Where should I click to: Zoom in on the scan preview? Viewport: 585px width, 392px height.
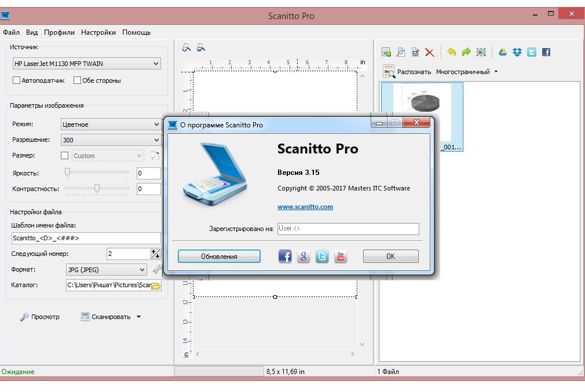186,47
